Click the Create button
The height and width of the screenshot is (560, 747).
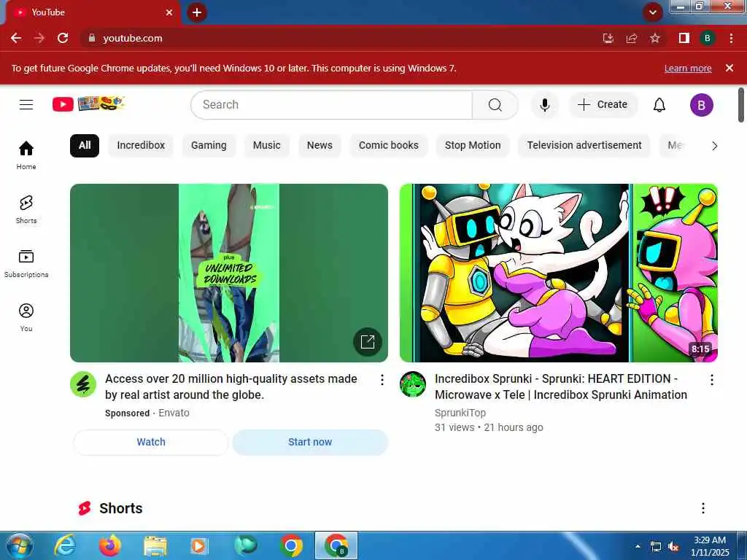[603, 105]
